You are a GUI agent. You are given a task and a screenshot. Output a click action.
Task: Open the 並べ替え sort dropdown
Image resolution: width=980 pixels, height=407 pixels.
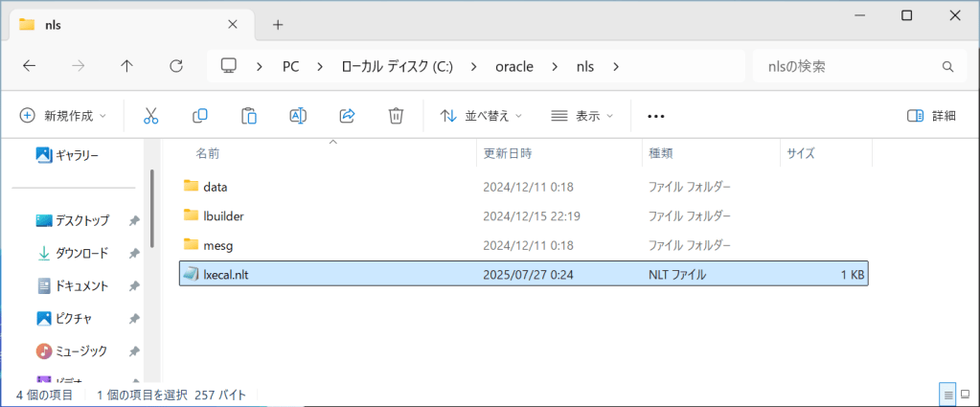481,116
